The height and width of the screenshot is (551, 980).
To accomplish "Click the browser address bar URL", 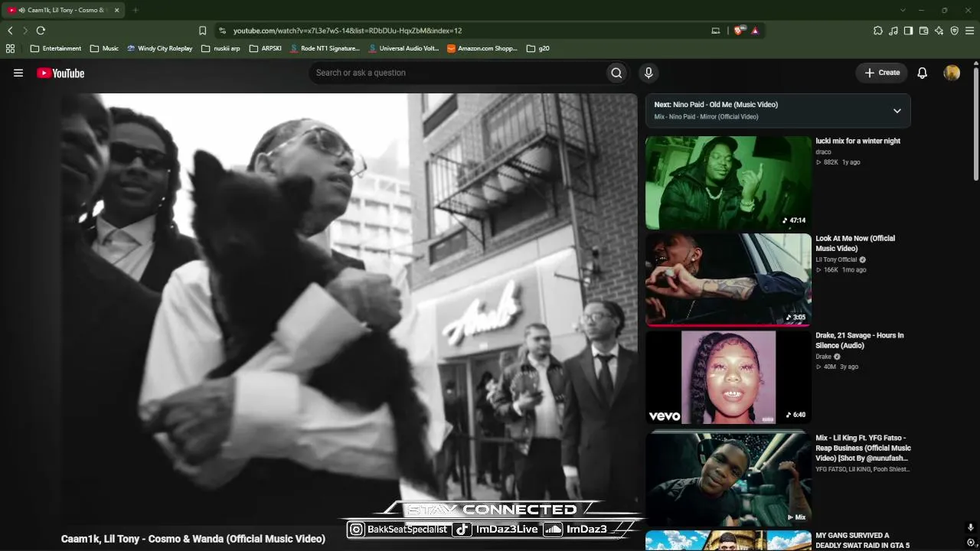I will [347, 31].
